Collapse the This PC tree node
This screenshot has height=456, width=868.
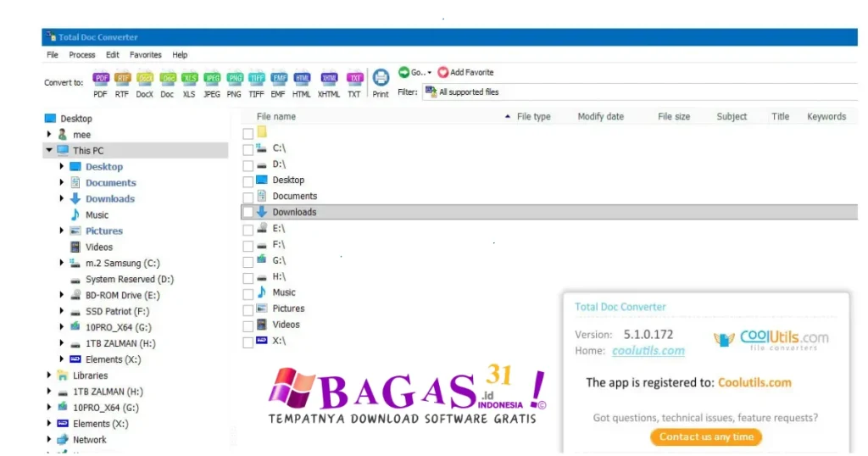click(49, 150)
